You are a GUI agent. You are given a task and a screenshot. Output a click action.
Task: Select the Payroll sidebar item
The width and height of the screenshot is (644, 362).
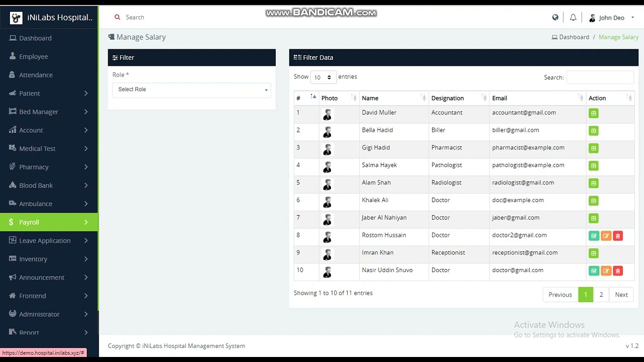click(x=49, y=222)
